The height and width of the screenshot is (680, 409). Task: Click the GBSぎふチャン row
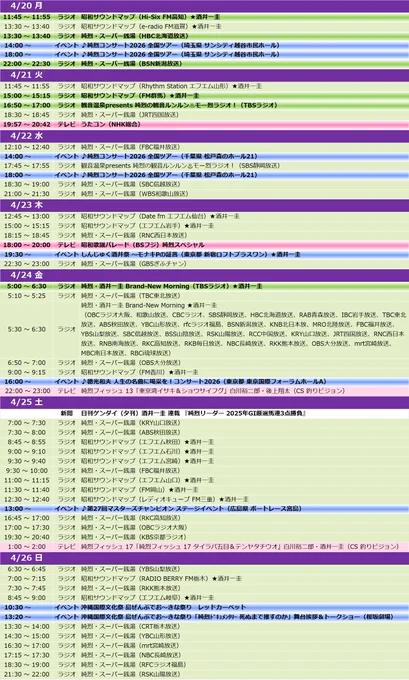pyautogui.click(x=204, y=264)
